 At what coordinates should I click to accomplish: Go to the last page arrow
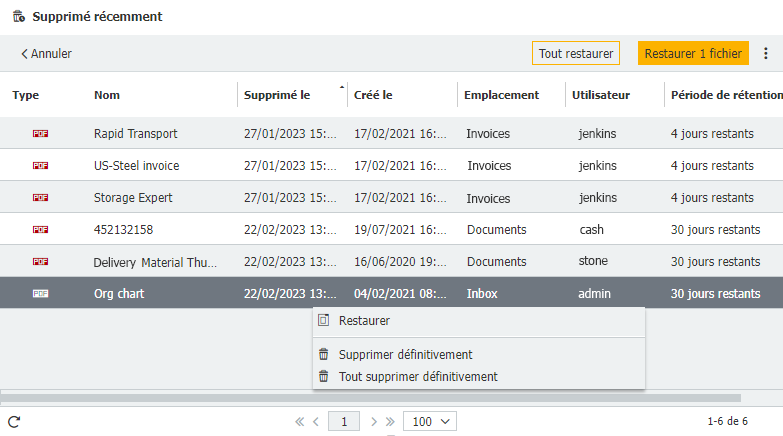pos(390,422)
